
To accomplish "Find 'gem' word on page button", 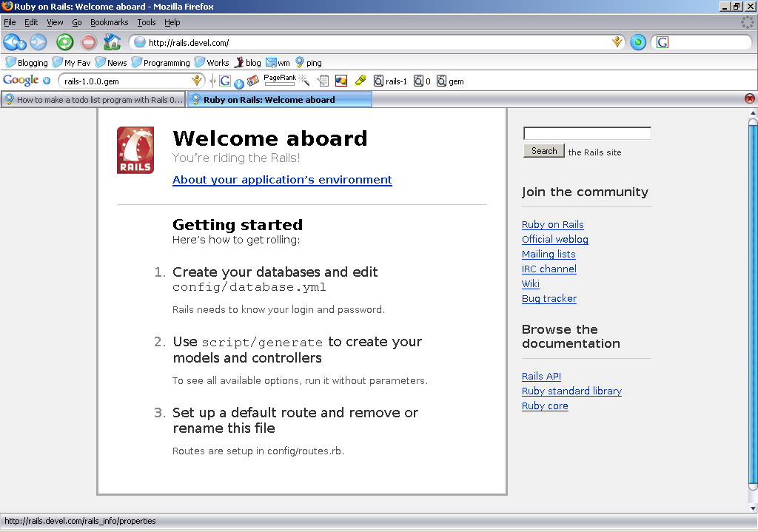I will 450,81.
